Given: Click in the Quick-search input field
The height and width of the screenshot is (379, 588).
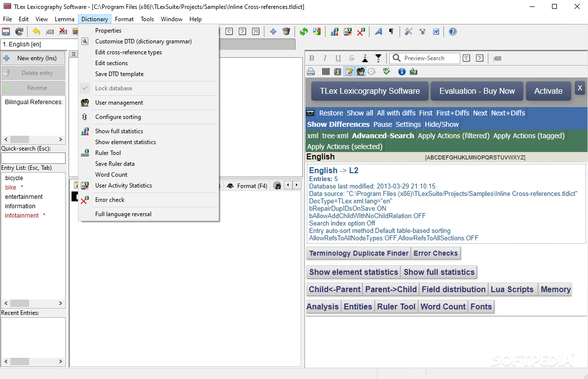Looking at the screenshot, I should [x=33, y=158].
